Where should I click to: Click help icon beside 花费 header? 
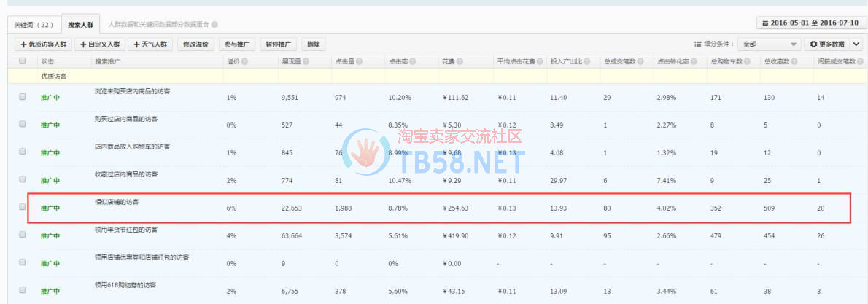(x=460, y=61)
